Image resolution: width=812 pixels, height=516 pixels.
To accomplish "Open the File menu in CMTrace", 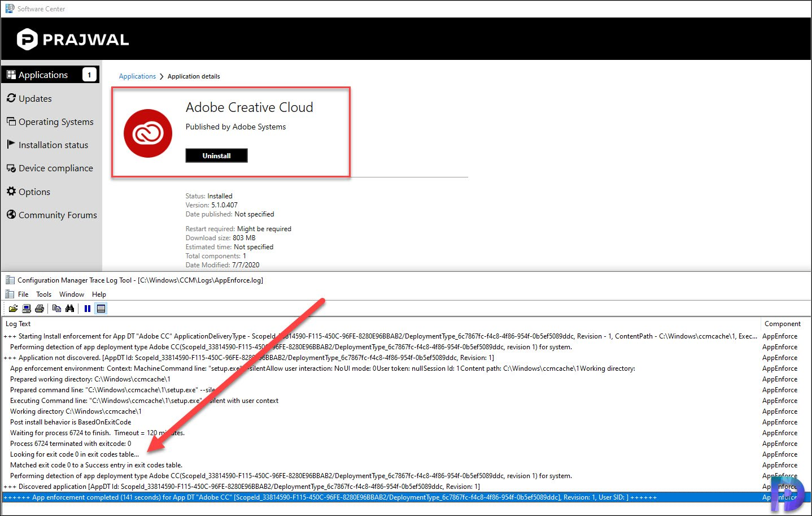I will (x=23, y=294).
